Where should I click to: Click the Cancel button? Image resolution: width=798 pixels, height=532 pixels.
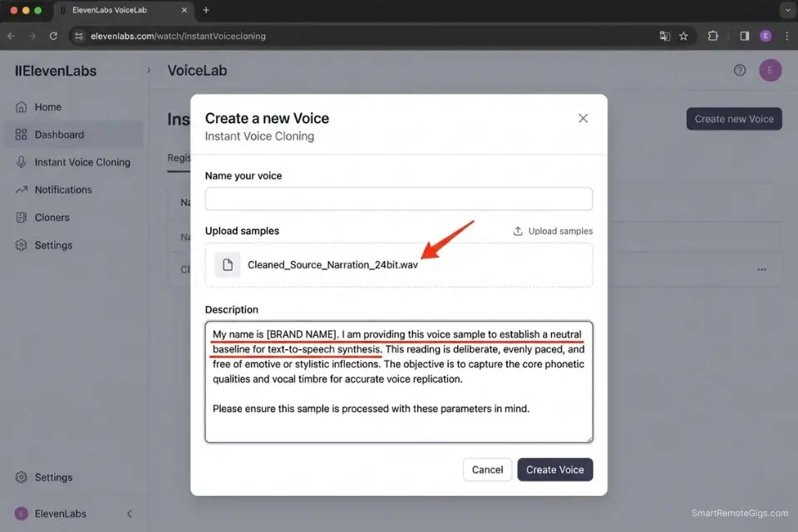coord(487,470)
